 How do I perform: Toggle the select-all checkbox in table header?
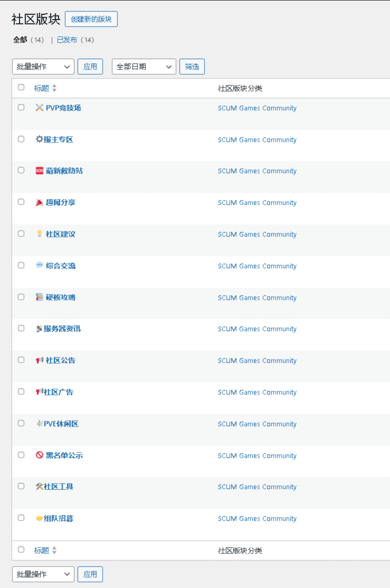(x=21, y=88)
